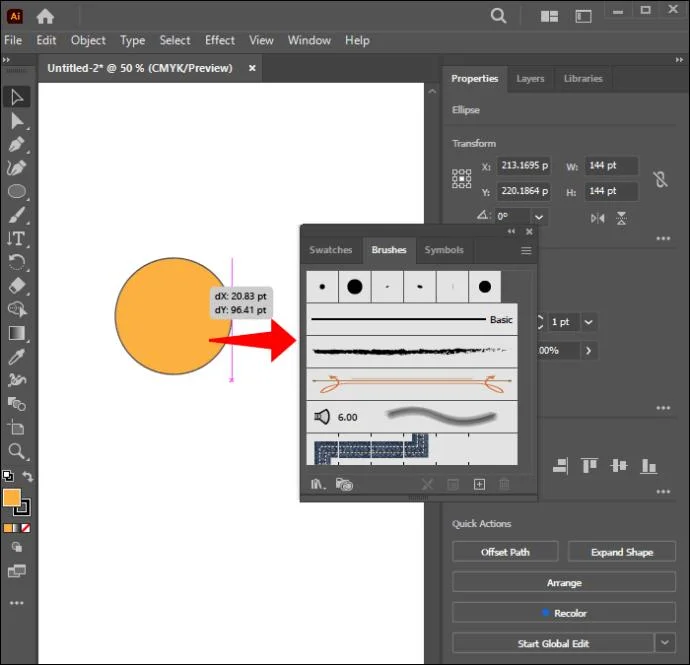Open the Object menu

pyautogui.click(x=88, y=40)
